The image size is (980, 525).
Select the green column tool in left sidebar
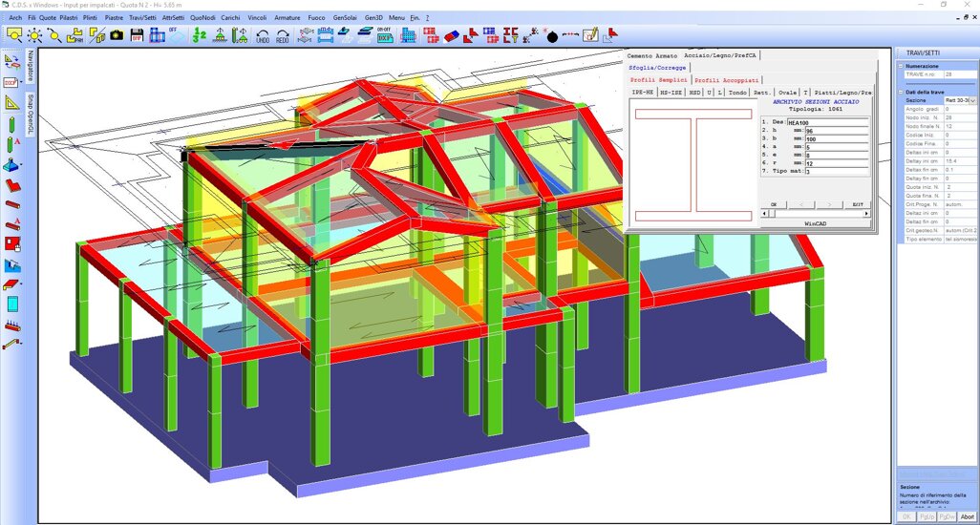point(12,123)
